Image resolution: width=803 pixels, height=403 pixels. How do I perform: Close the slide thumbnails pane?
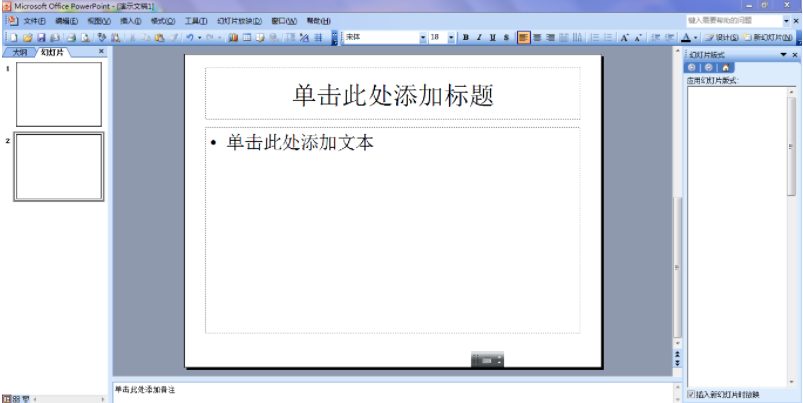101,51
